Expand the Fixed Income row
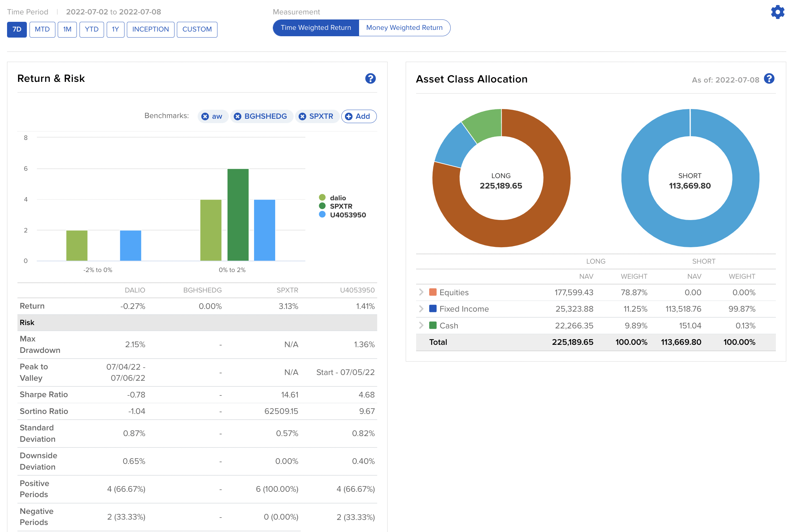This screenshot has height=532, width=798. [421, 309]
